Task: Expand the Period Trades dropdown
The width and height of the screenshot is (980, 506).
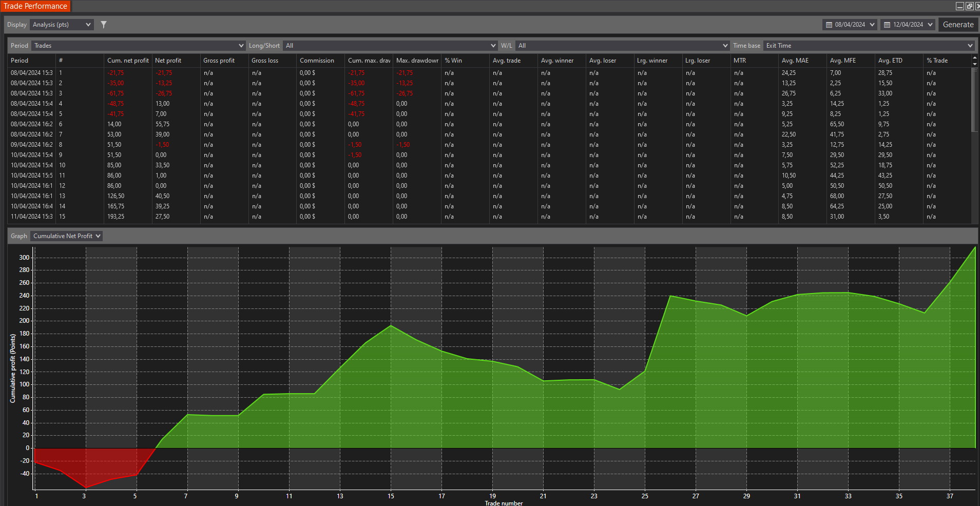Action: [138, 46]
